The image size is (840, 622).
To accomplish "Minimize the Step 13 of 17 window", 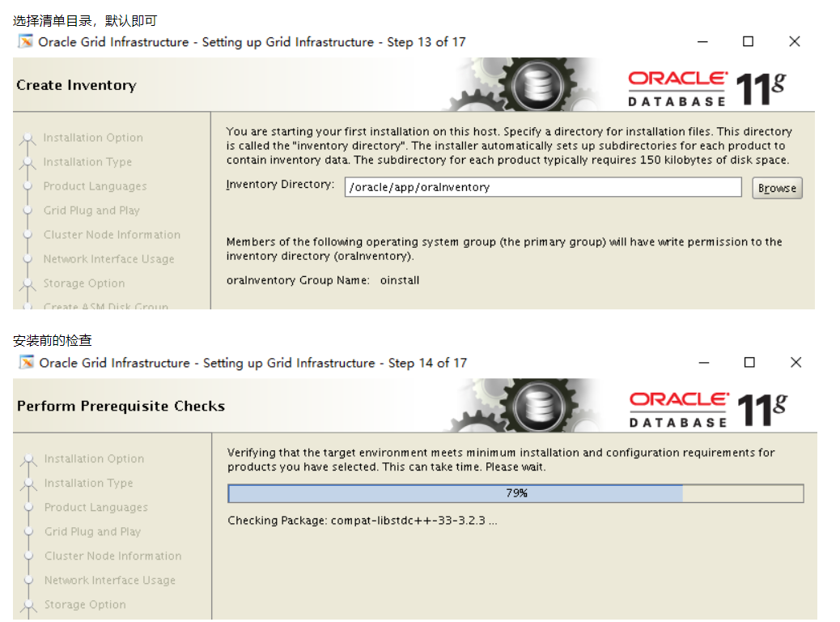I will coord(702,41).
